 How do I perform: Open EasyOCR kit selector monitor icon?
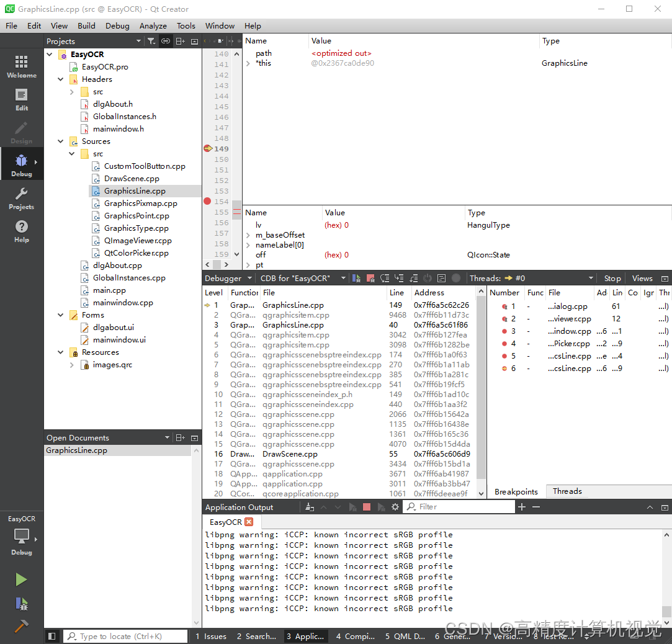[x=22, y=535]
